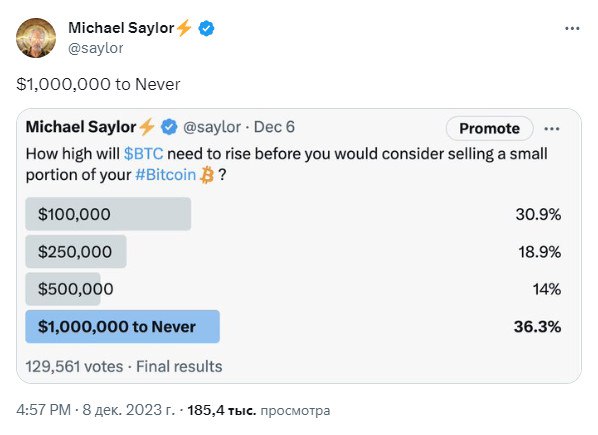Image resolution: width=598 pixels, height=435 pixels.
Task: Click Michael Saylor's name in header
Action: coord(121,28)
